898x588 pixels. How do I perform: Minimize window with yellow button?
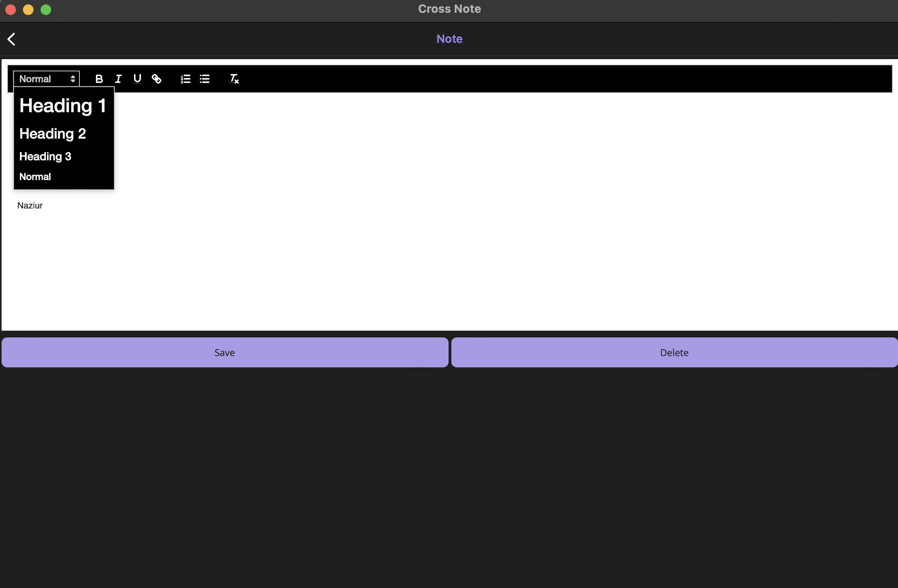pyautogui.click(x=28, y=10)
